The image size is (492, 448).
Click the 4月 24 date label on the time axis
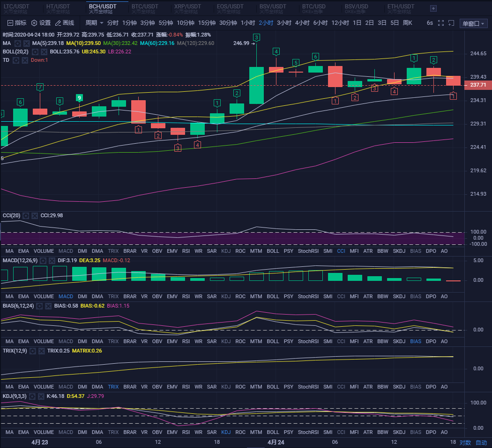coord(276,442)
